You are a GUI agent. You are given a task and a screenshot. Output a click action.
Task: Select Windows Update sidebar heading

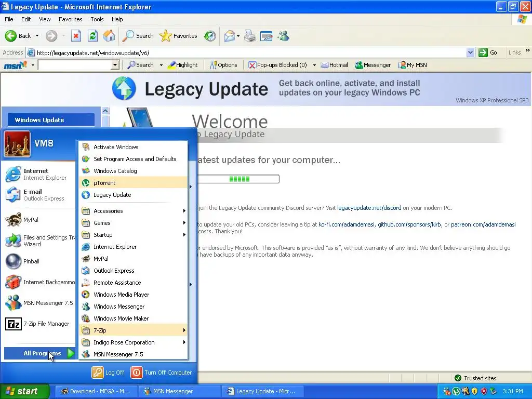tap(51, 120)
